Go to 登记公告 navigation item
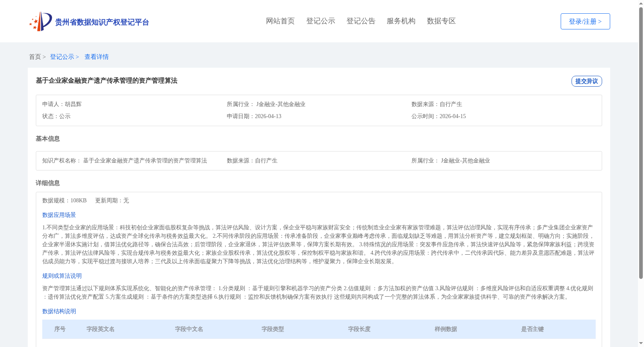This screenshot has width=644, height=347. (x=361, y=21)
